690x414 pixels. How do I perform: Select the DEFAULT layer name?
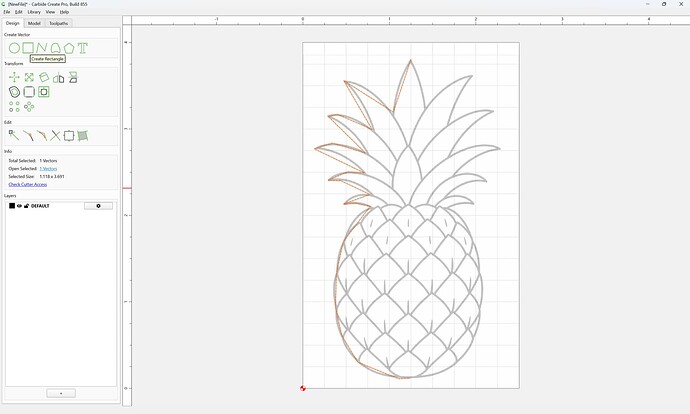pyautogui.click(x=40, y=206)
